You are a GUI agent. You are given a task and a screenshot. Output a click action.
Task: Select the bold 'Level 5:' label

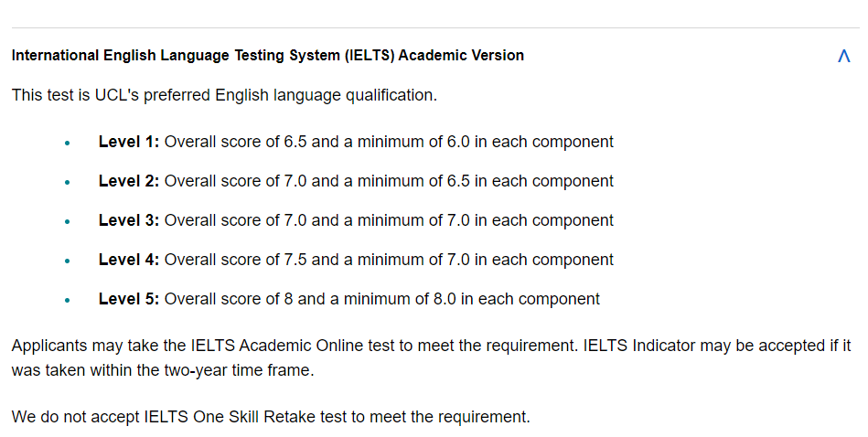tap(129, 299)
